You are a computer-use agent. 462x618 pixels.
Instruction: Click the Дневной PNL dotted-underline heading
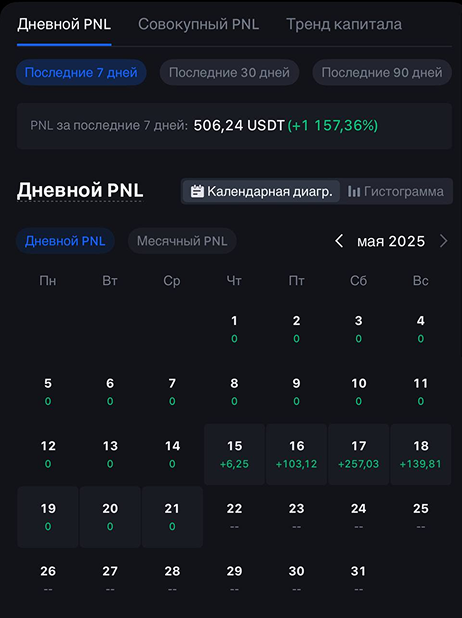click(80, 190)
